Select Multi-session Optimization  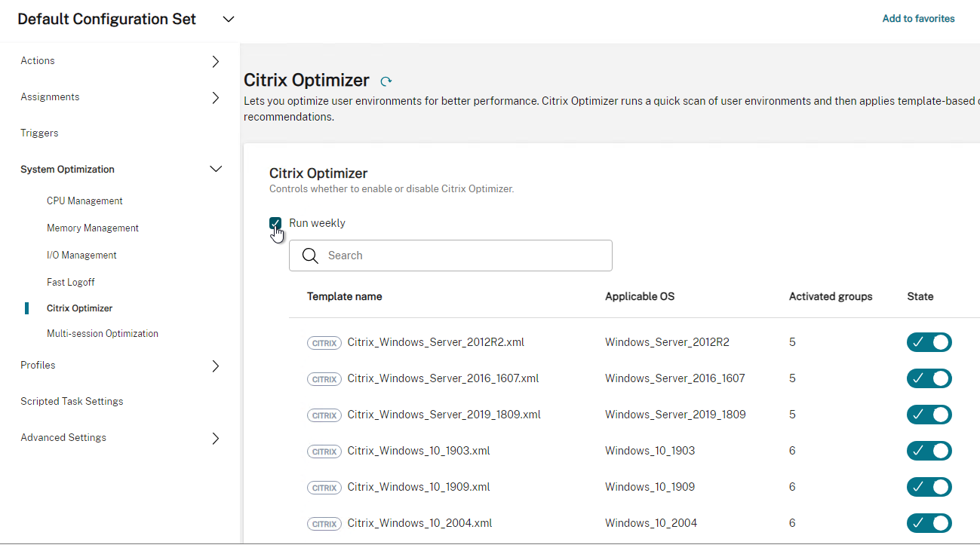click(x=103, y=334)
